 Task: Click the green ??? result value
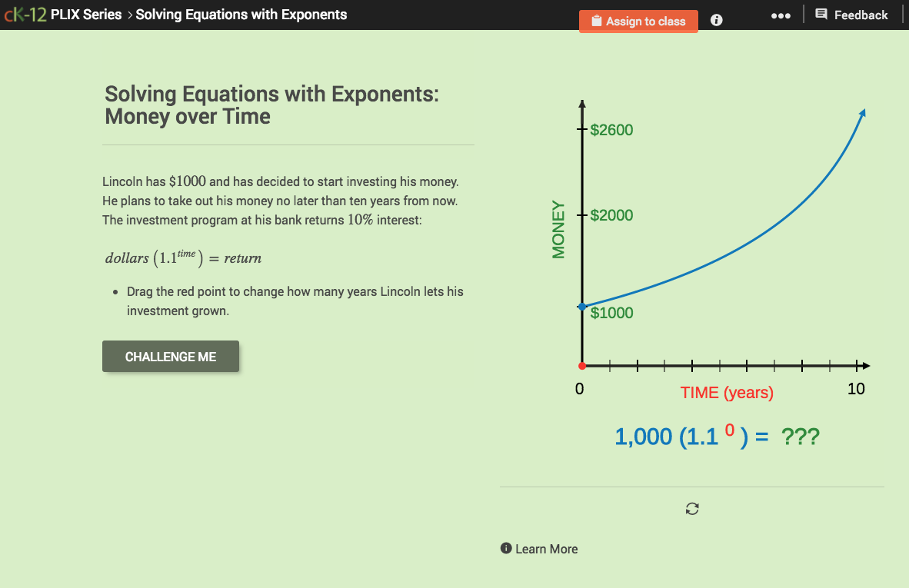(800, 436)
